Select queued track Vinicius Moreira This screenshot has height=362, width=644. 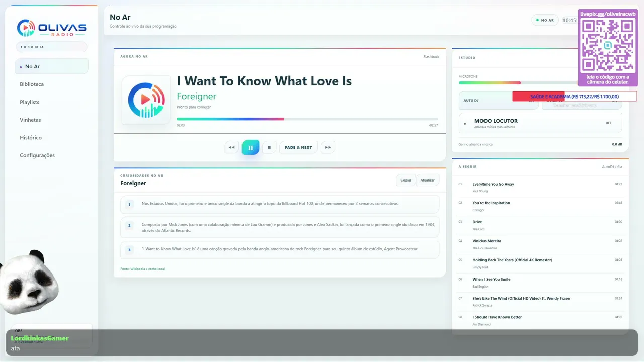[540, 244]
